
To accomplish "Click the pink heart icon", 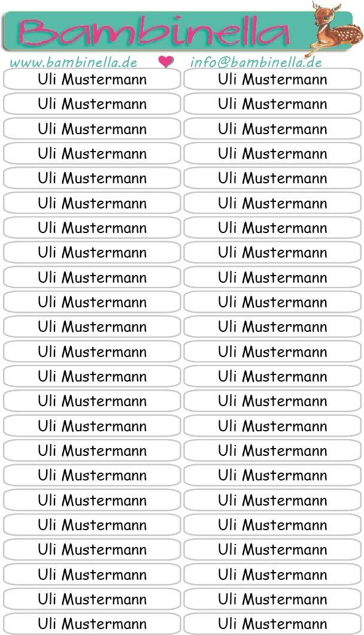I will click(x=165, y=62).
